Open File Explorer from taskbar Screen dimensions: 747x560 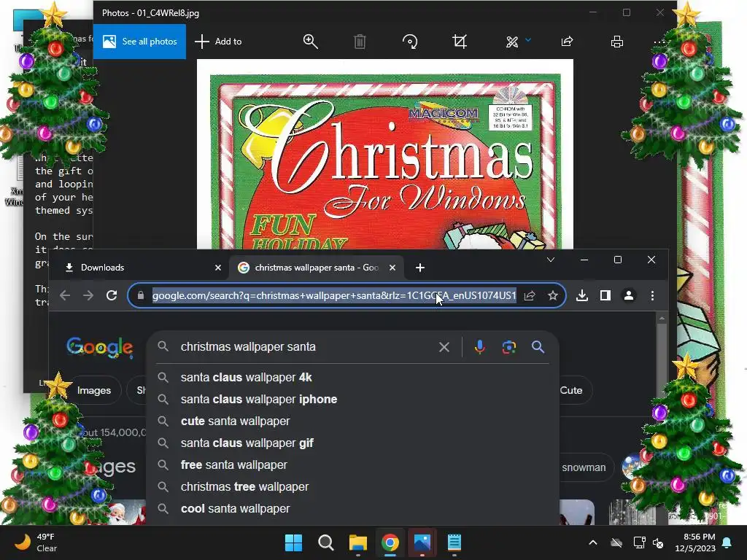pyautogui.click(x=357, y=542)
